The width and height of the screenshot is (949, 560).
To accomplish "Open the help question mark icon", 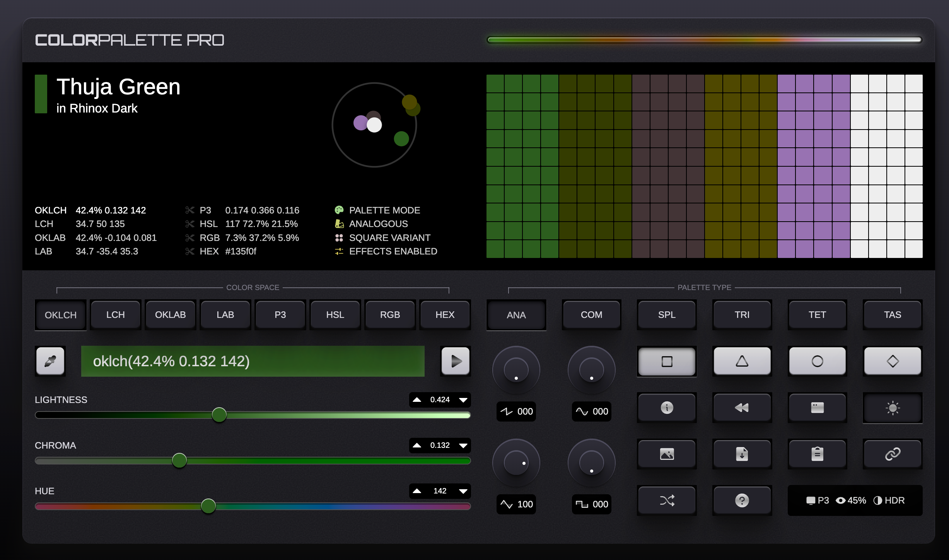I will pyautogui.click(x=742, y=500).
